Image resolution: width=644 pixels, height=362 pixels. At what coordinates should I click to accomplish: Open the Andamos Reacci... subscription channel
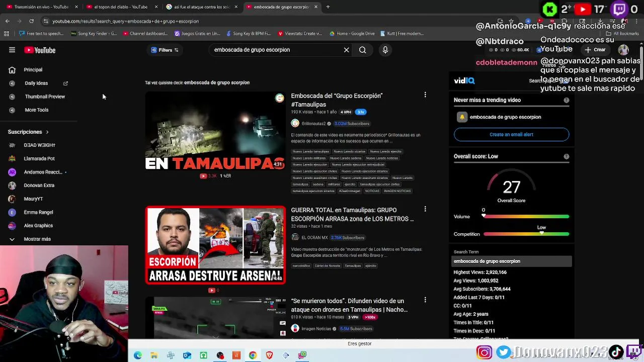coord(43,172)
